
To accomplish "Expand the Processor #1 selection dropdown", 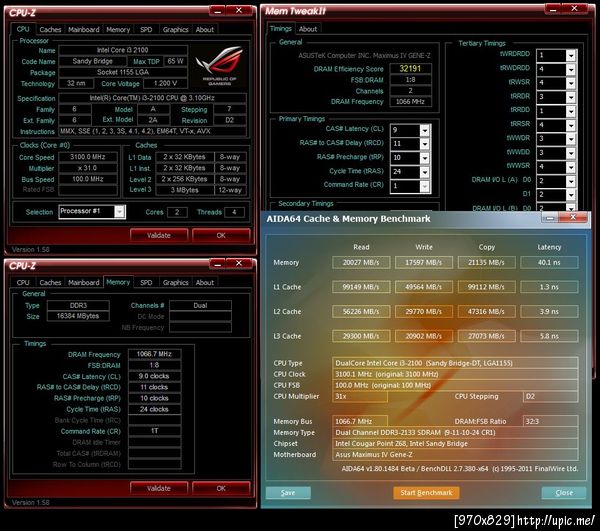I will (120, 212).
